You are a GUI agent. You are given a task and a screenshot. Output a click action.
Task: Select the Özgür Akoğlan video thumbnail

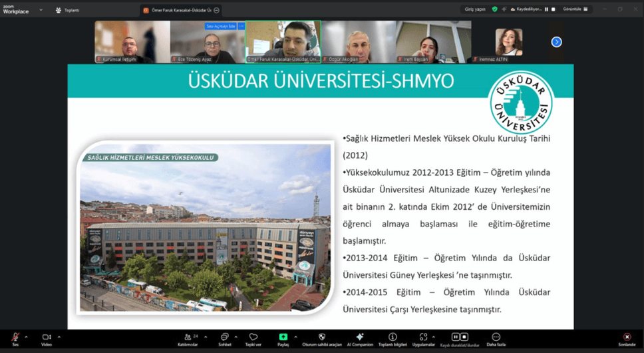pos(359,42)
